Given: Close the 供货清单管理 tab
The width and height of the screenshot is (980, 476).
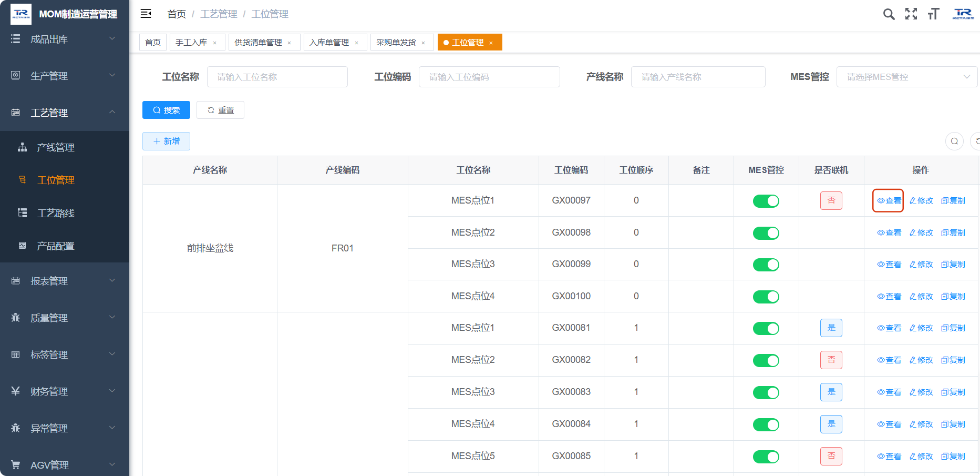Looking at the screenshot, I should [x=289, y=43].
